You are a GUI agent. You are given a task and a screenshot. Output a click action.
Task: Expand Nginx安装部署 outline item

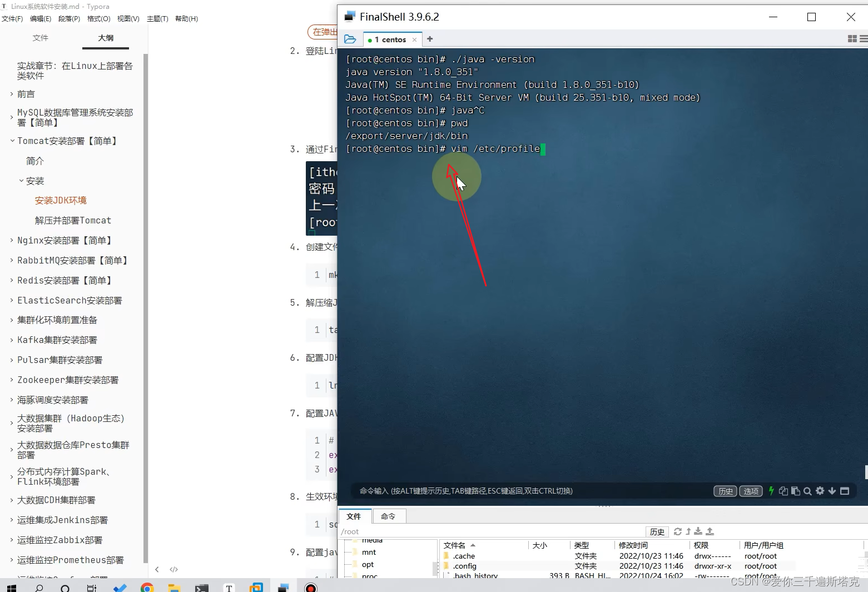click(x=12, y=240)
